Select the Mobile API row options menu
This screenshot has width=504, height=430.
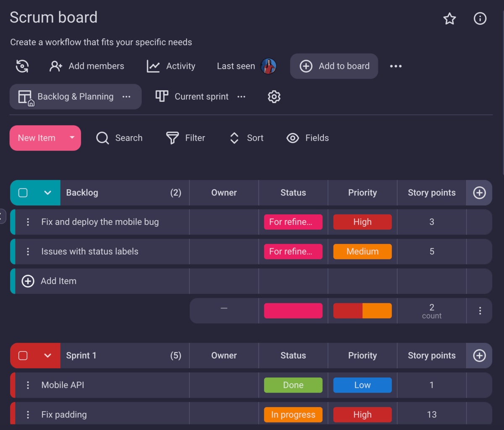[x=28, y=385]
